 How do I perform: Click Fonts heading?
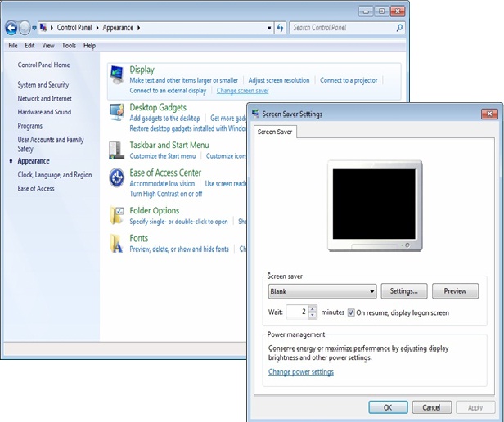[x=139, y=239]
